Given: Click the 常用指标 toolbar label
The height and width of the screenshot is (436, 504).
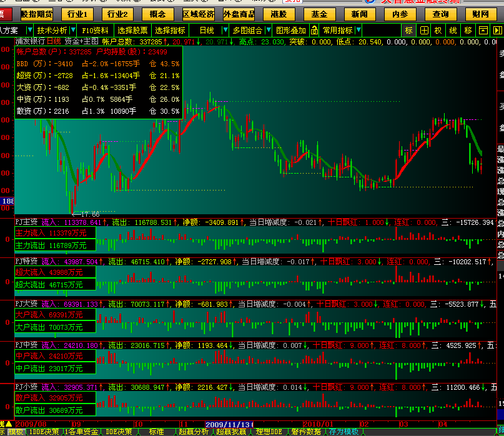Looking at the screenshot, I should [x=337, y=31].
